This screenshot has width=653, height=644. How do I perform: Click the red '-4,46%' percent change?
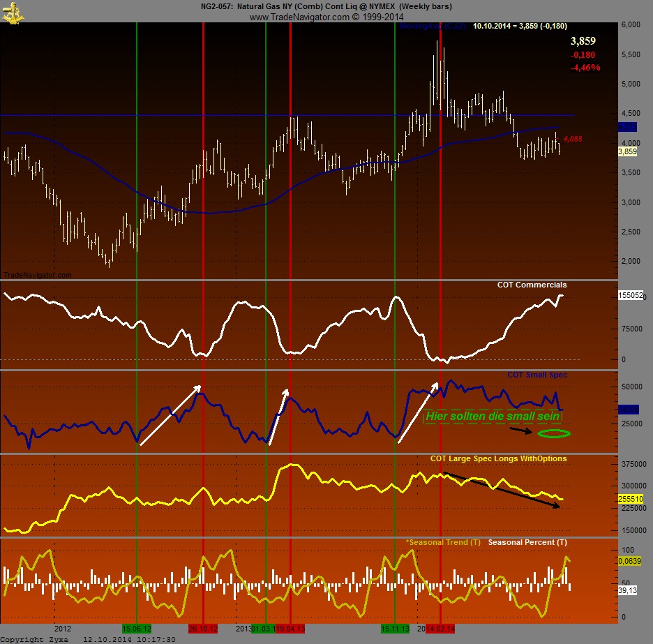point(585,68)
